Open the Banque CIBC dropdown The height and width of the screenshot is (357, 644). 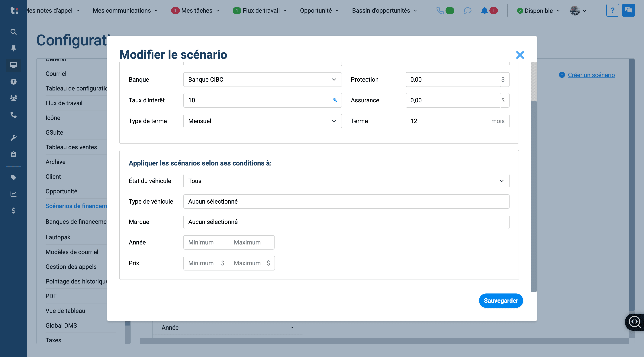(x=262, y=80)
